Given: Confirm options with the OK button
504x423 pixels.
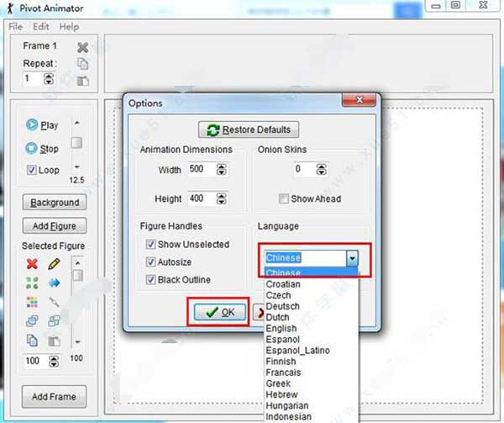Looking at the screenshot, I should pos(220,312).
